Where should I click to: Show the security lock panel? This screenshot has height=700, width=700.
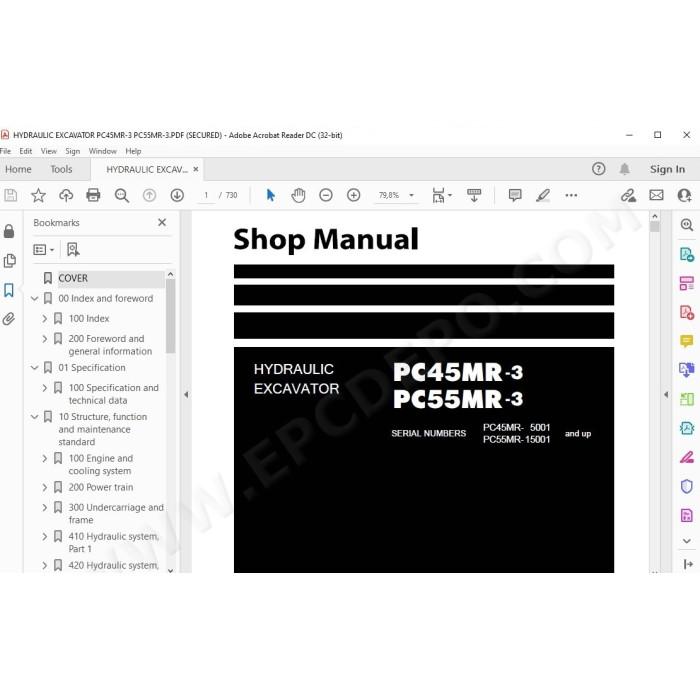[9, 231]
